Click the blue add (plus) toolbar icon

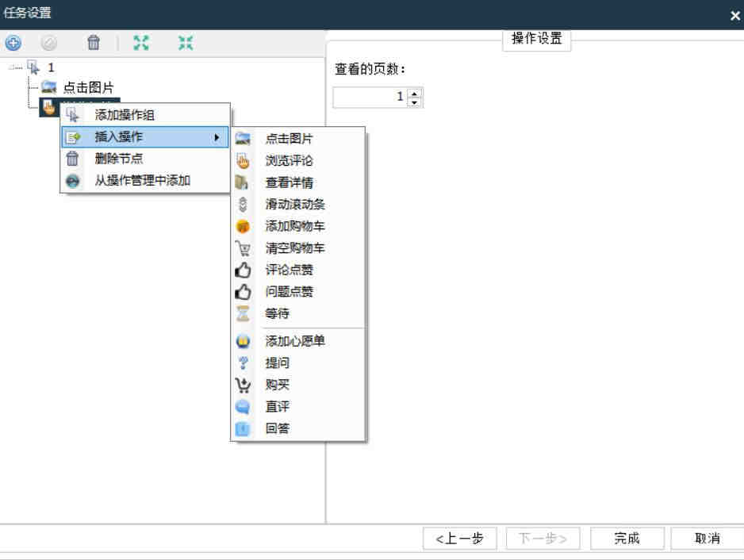point(13,43)
